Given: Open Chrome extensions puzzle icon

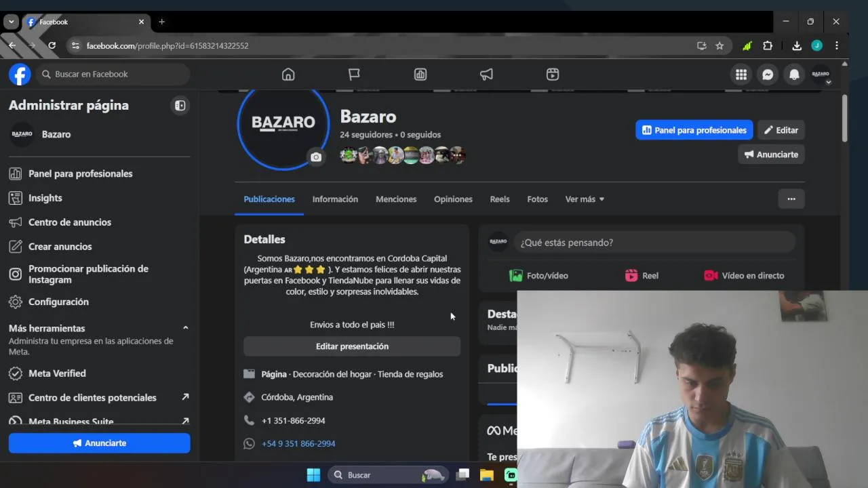Looking at the screenshot, I should click(768, 45).
